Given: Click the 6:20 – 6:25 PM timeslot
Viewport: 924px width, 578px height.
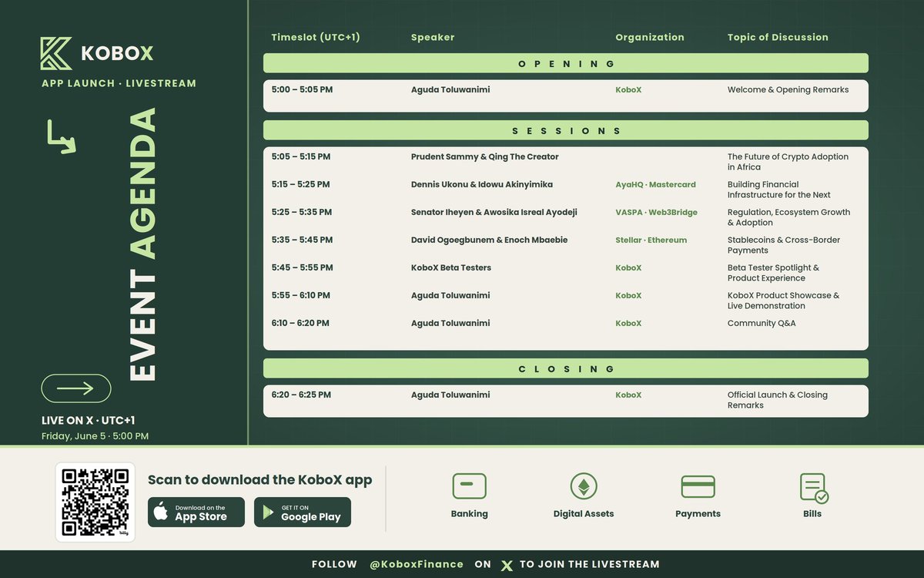Looking at the screenshot, I should (301, 395).
